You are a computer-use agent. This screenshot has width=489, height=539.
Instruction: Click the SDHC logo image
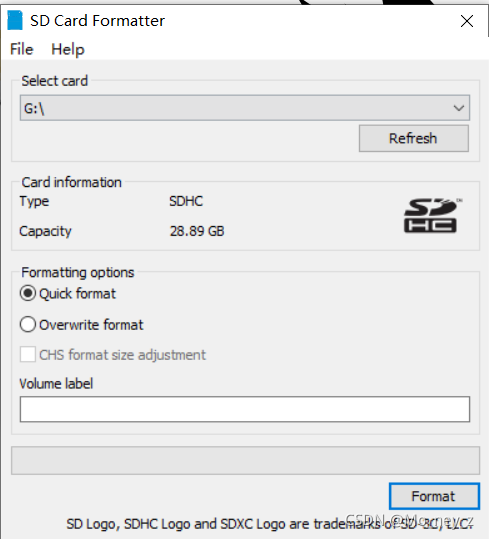[x=432, y=216]
